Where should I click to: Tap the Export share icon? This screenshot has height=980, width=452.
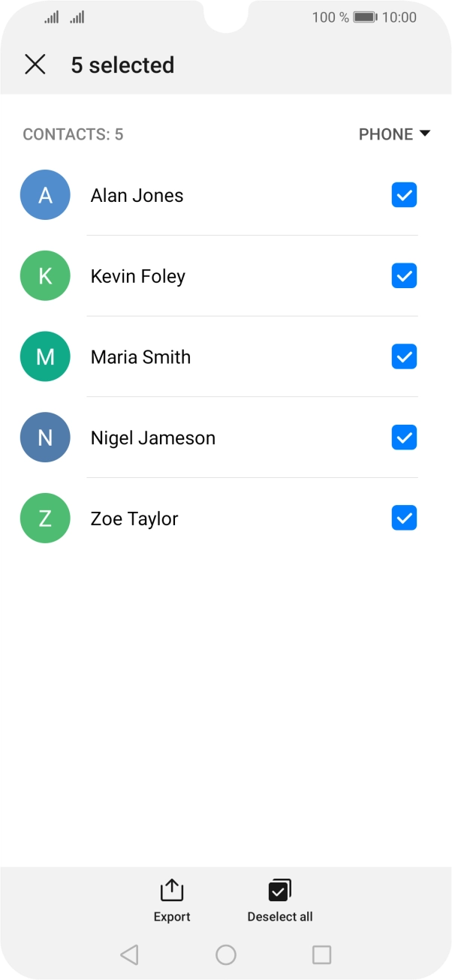172,891
